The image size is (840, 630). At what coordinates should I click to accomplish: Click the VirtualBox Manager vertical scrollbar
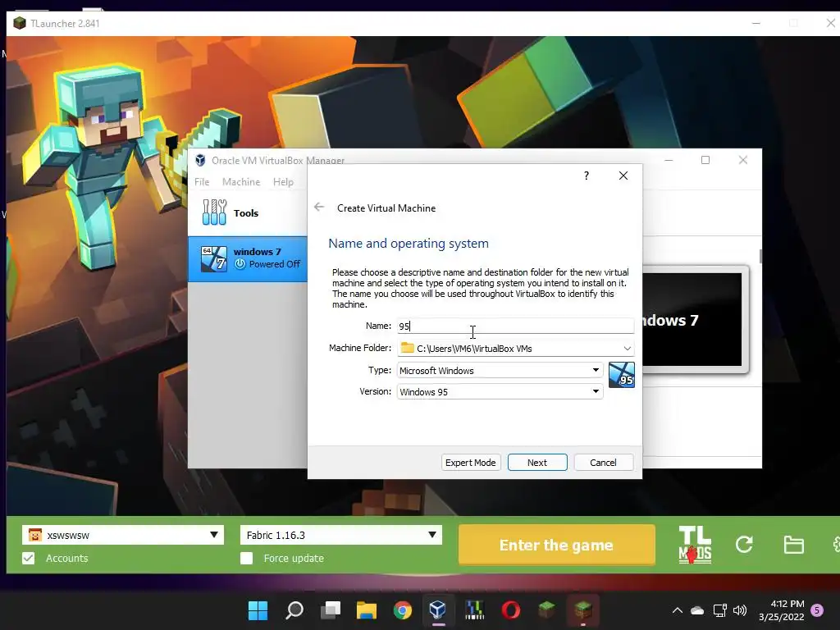coord(760,256)
